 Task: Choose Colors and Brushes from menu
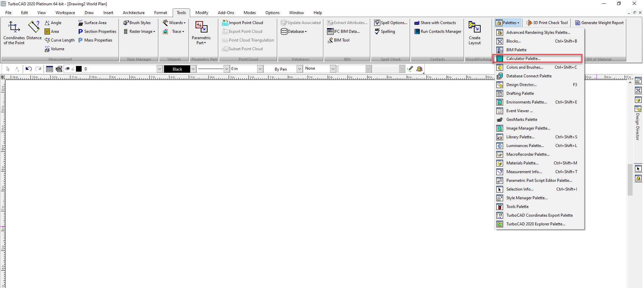539,67
